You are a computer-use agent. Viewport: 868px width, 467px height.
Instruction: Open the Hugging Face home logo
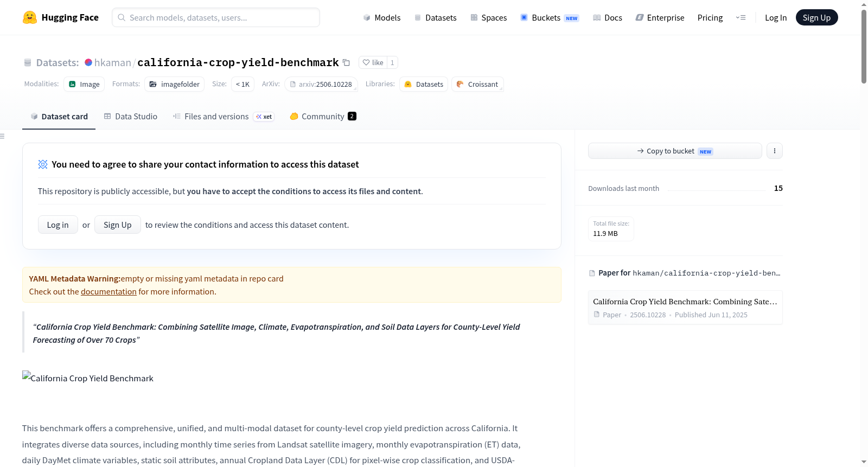[x=61, y=17]
